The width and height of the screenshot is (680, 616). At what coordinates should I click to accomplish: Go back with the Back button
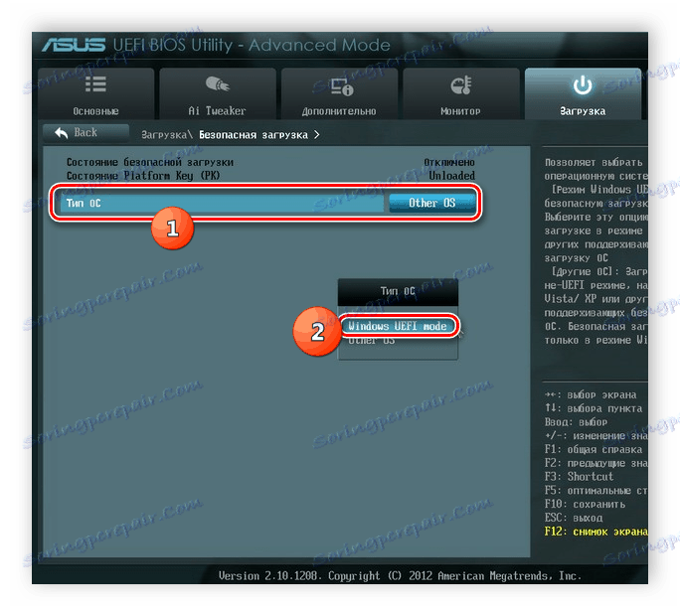tap(85, 133)
